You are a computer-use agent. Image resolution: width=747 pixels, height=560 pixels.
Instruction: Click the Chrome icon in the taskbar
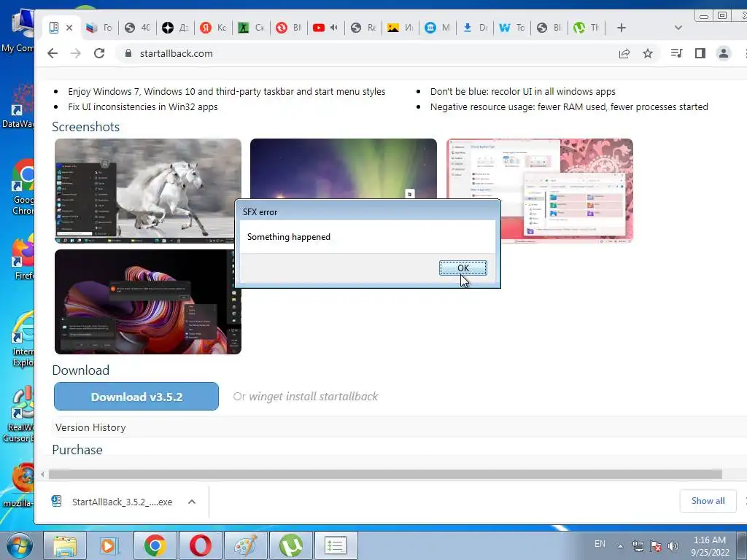(x=155, y=545)
